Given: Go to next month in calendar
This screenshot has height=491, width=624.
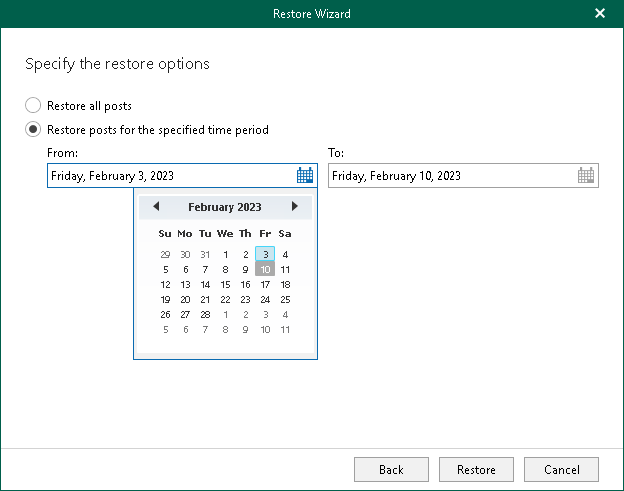Looking at the screenshot, I should (x=294, y=207).
